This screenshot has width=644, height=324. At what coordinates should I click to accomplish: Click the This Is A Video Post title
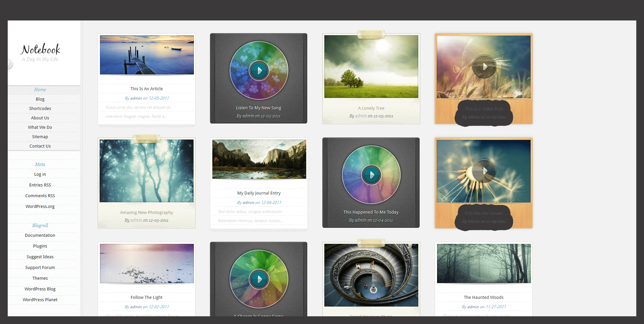click(484, 109)
